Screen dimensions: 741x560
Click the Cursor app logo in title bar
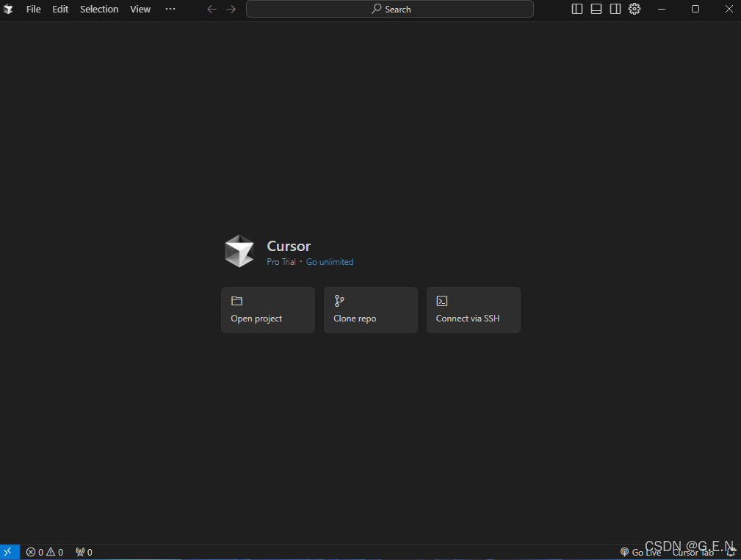pyautogui.click(x=8, y=9)
